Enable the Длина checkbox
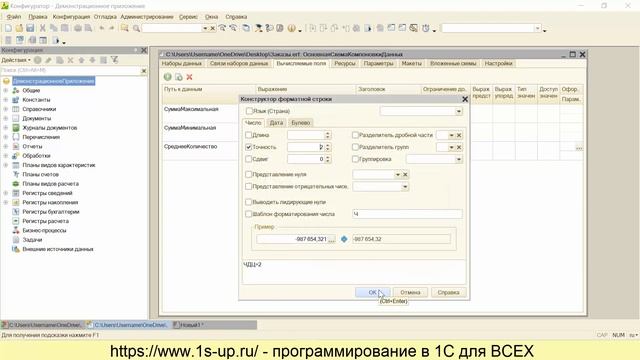The height and width of the screenshot is (360, 640). coord(248,135)
